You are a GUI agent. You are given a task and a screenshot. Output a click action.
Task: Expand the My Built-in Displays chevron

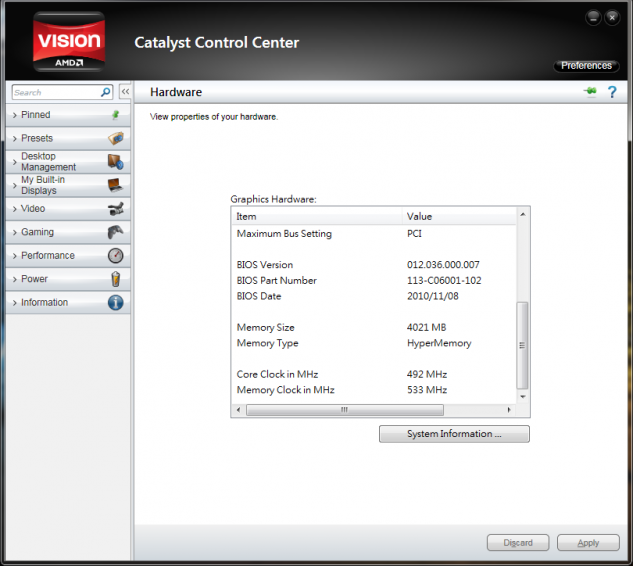(x=15, y=186)
